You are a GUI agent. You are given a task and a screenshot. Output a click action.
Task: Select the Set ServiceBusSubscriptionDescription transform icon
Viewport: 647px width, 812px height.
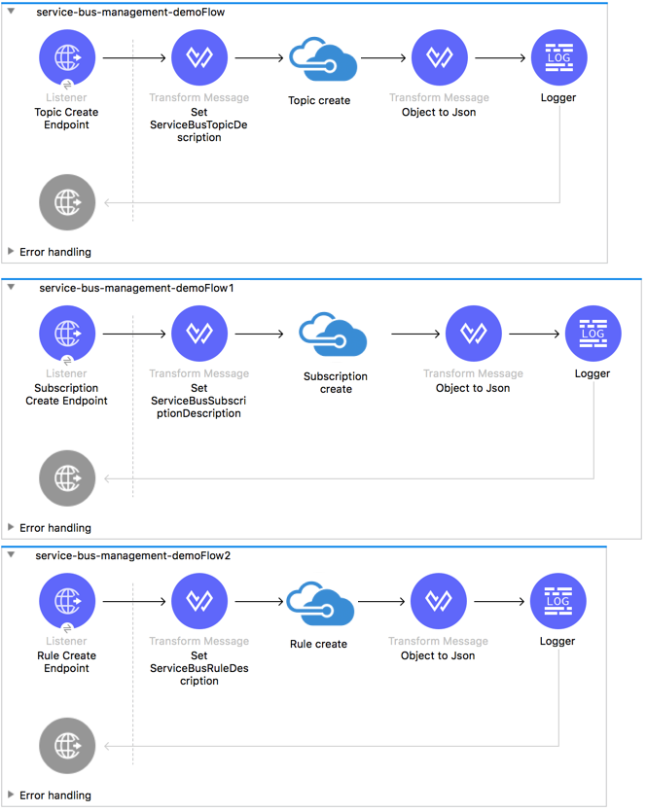pyautogui.click(x=198, y=334)
